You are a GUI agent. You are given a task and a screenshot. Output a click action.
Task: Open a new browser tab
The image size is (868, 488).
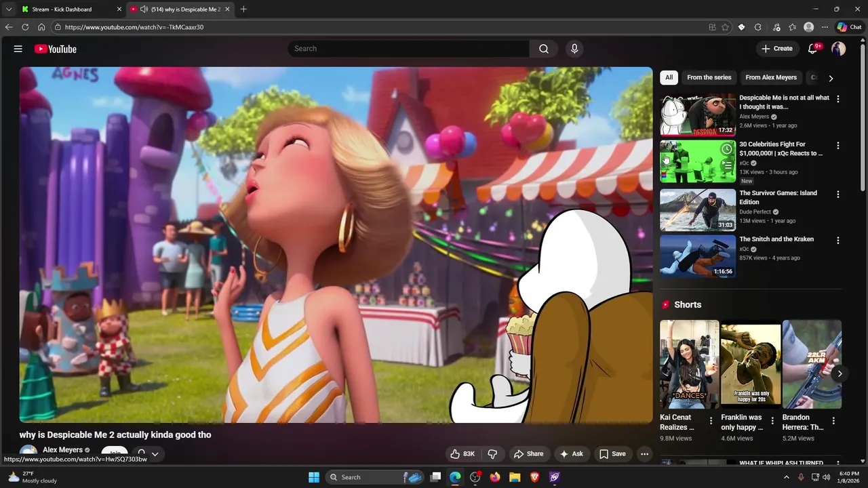click(x=243, y=9)
